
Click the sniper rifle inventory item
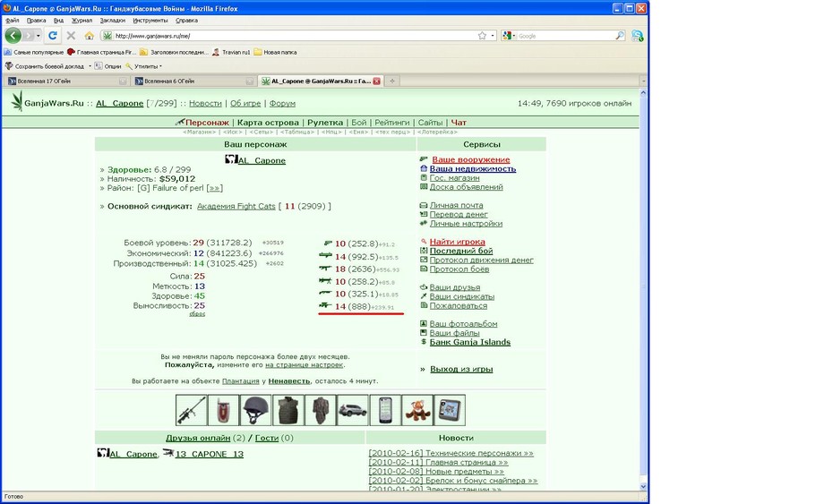point(192,410)
